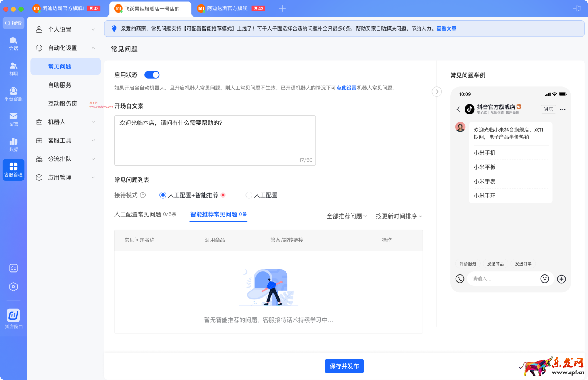Select the 人工配置 radio option
The width and height of the screenshot is (588, 380).
[x=249, y=195]
